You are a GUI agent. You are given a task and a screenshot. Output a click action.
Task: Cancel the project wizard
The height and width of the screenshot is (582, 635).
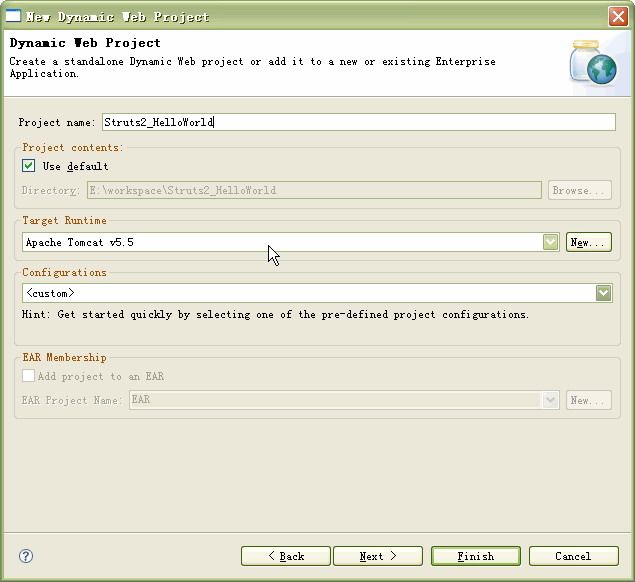click(x=573, y=556)
